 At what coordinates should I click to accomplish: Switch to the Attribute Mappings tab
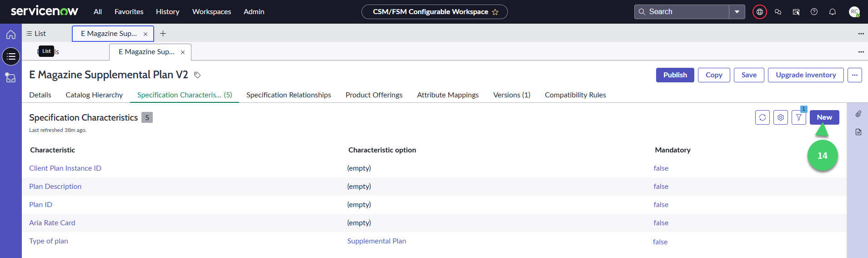[x=448, y=95]
